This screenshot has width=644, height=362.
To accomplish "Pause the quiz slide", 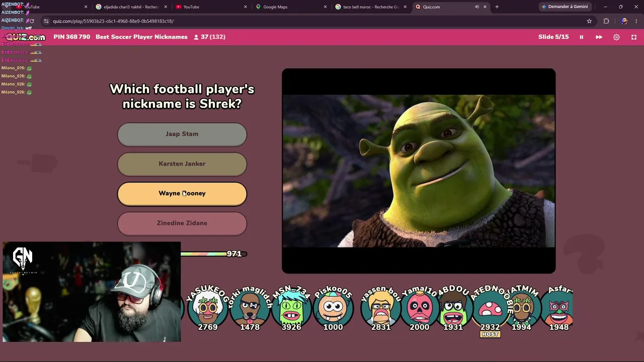I will (581, 37).
